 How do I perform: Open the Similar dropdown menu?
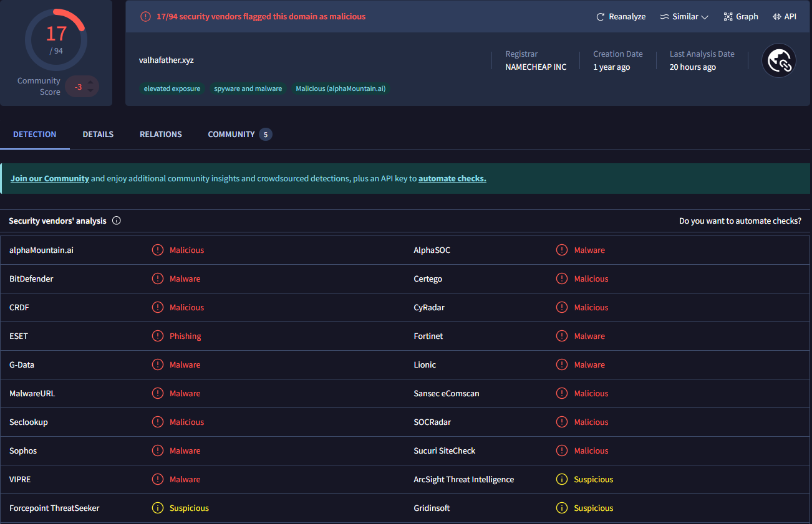684,17
